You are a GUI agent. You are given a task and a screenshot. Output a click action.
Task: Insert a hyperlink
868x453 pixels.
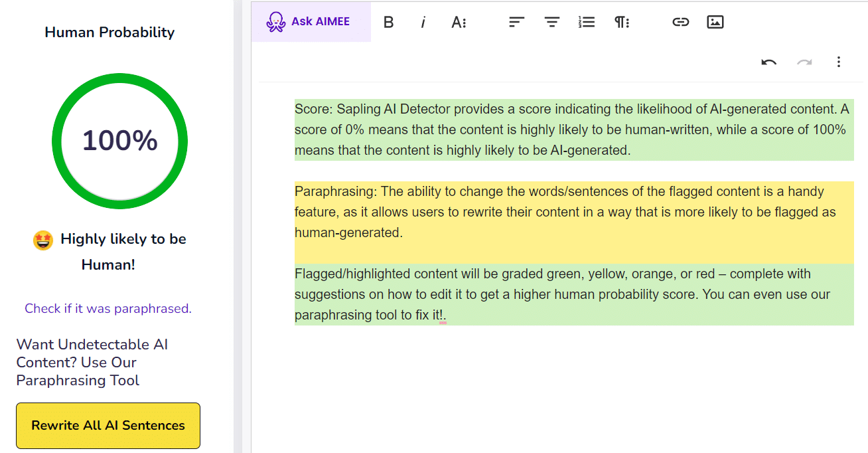pyautogui.click(x=680, y=22)
